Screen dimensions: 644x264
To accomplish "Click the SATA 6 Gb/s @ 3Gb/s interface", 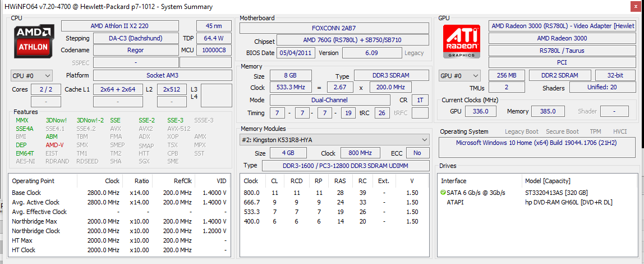I will click(x=476, y=193).
